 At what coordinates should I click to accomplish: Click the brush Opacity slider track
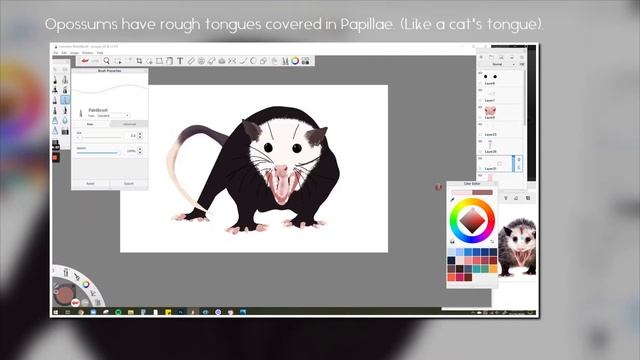tap(98, 153)
